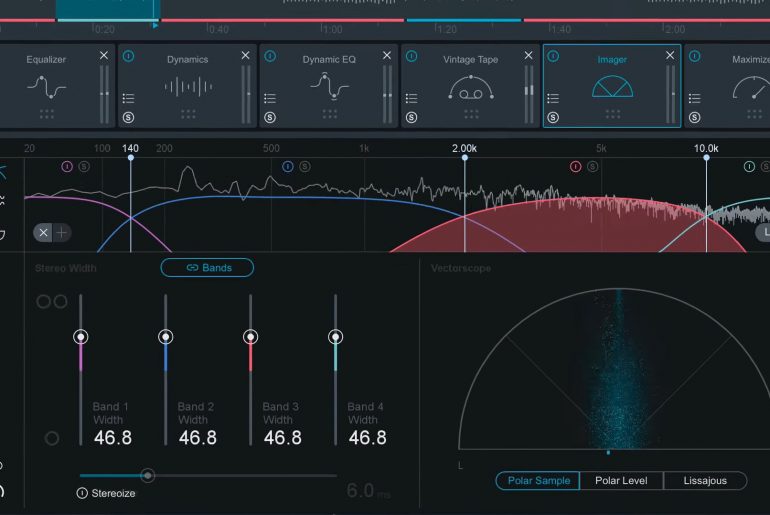Open the Dynamics presets list

128,98
